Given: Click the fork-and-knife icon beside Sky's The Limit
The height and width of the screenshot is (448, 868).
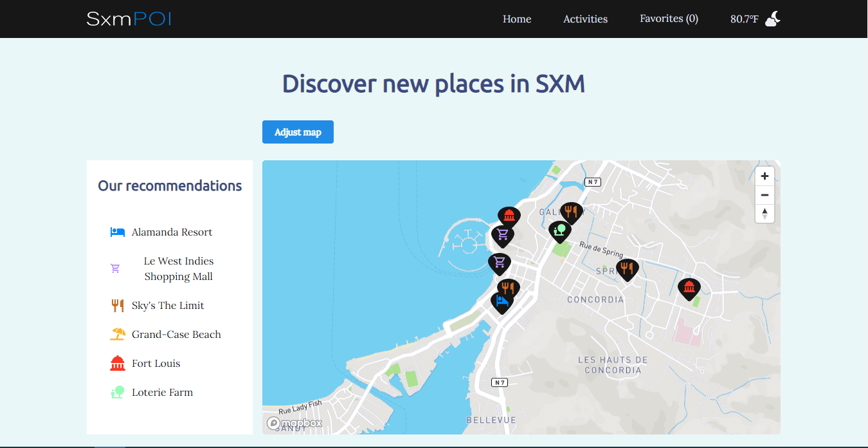Looking at the screenshot, I should point(117,306).
